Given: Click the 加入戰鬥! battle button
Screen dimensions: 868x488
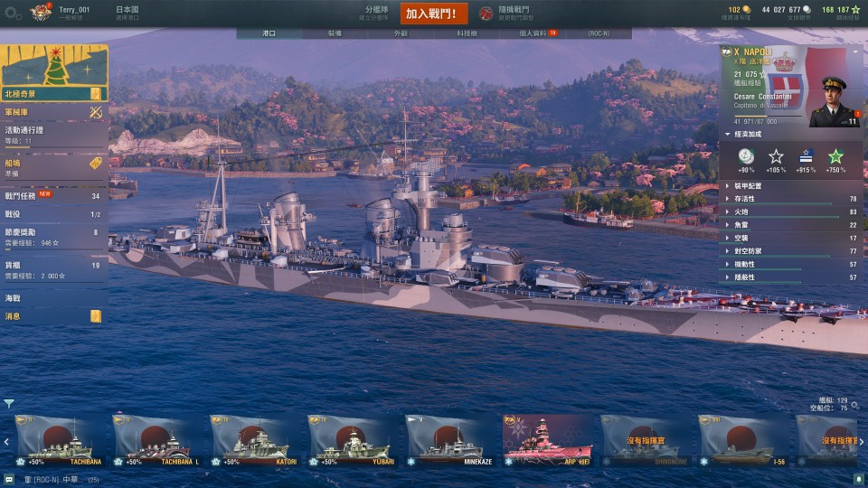Looking at the screenshot, I should point(433,14).
